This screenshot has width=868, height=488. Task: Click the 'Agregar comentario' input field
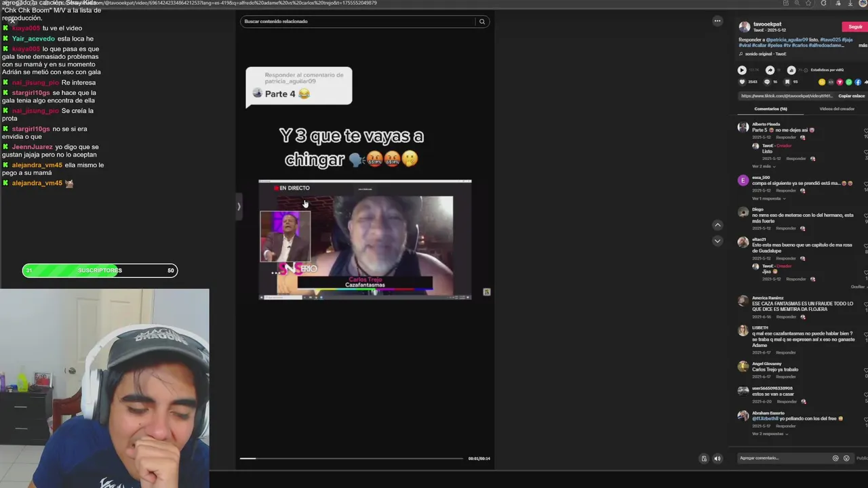783,458
